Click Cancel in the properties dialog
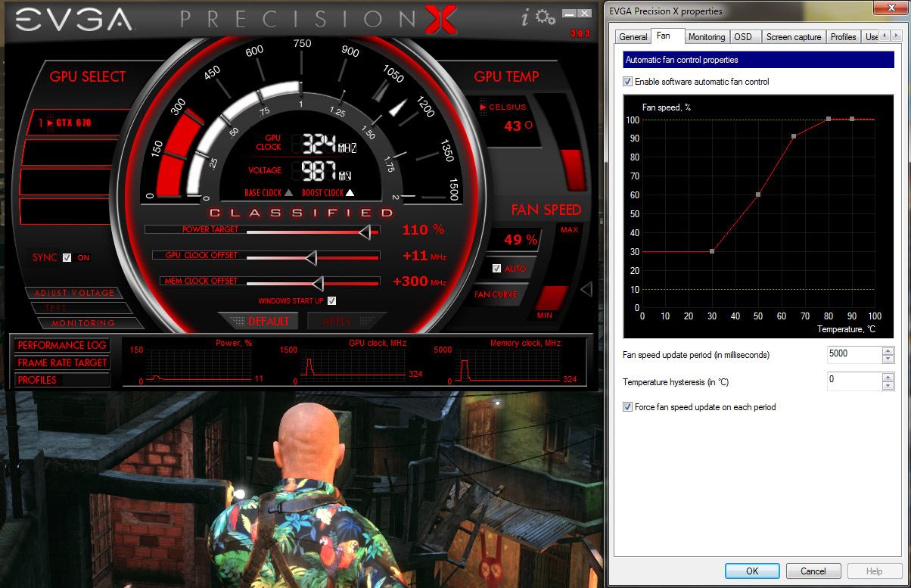 [813, 571]
